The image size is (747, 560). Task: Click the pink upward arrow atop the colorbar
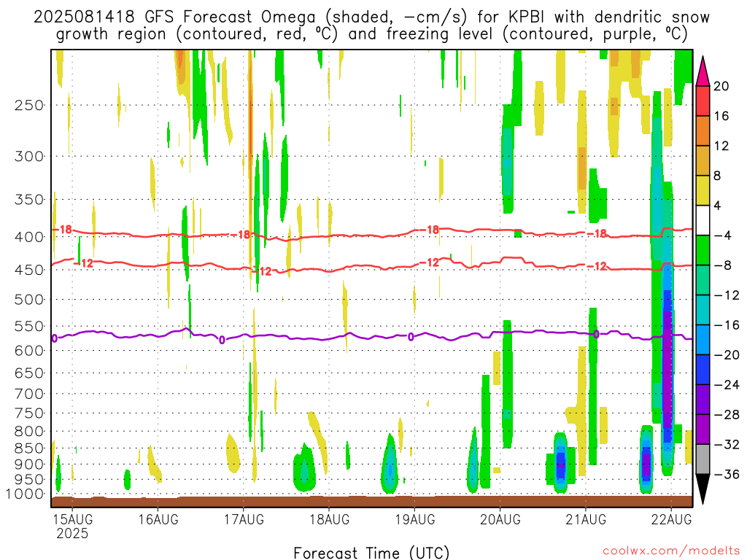pyautogui.click(x=703, y=71)
